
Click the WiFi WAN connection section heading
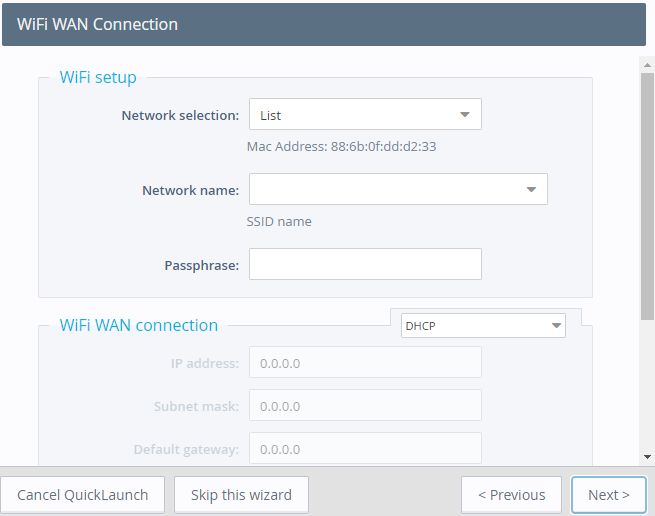pyautogui.click(x=139, y=325)
